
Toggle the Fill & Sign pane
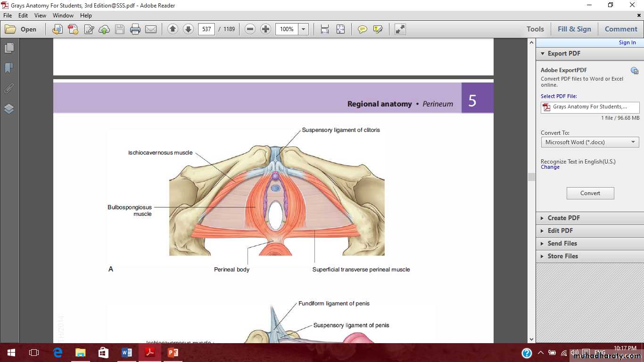574,29
